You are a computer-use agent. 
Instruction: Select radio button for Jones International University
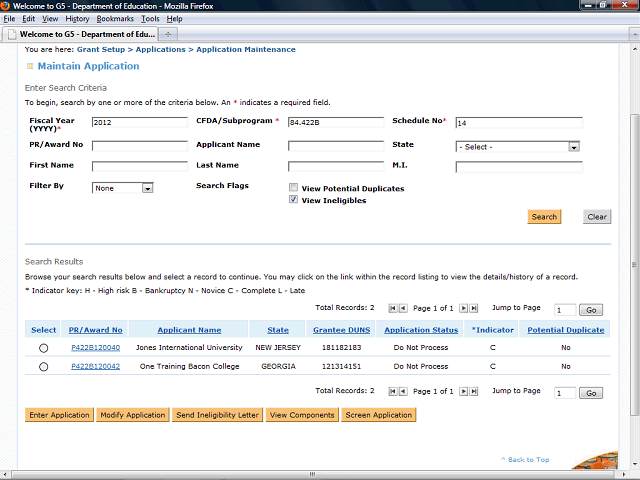pyautogui.click(x=43, y=348)
